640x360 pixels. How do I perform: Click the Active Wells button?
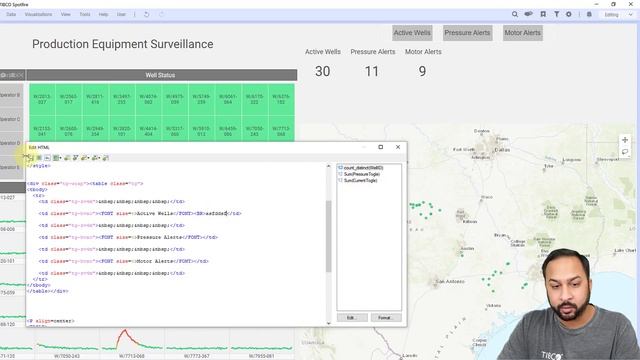click(412, 33)
